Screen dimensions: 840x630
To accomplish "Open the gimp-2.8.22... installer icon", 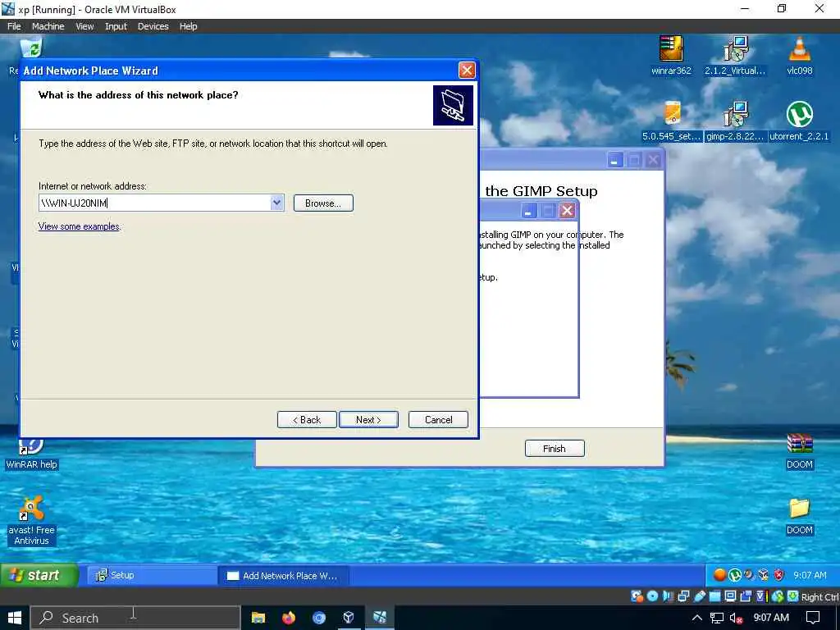I will pyautogui.click(x=735, y=121).
